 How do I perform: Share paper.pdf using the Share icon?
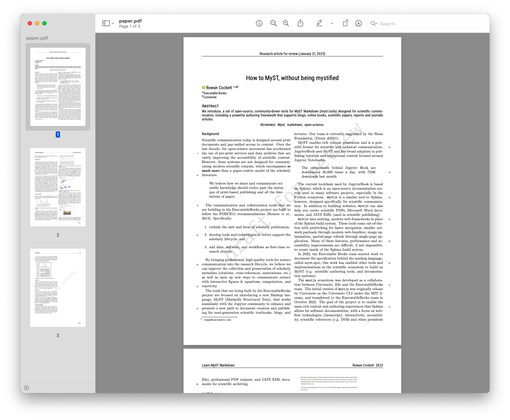point(300,23)
